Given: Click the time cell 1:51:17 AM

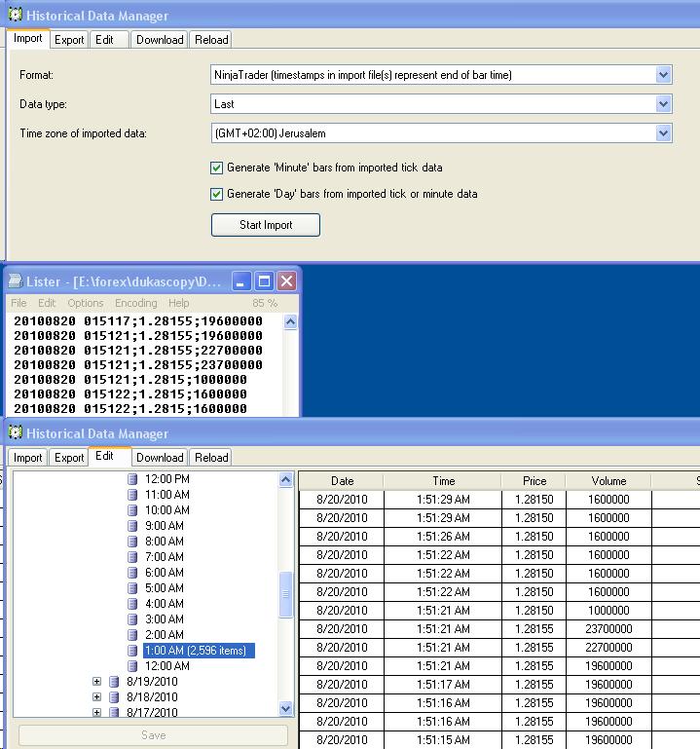Looking at the screenshot, I should click(x=443, y=685).
